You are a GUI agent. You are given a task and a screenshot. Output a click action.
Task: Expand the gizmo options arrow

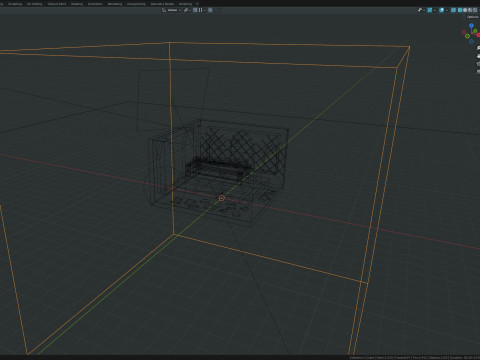pos(435,10)
